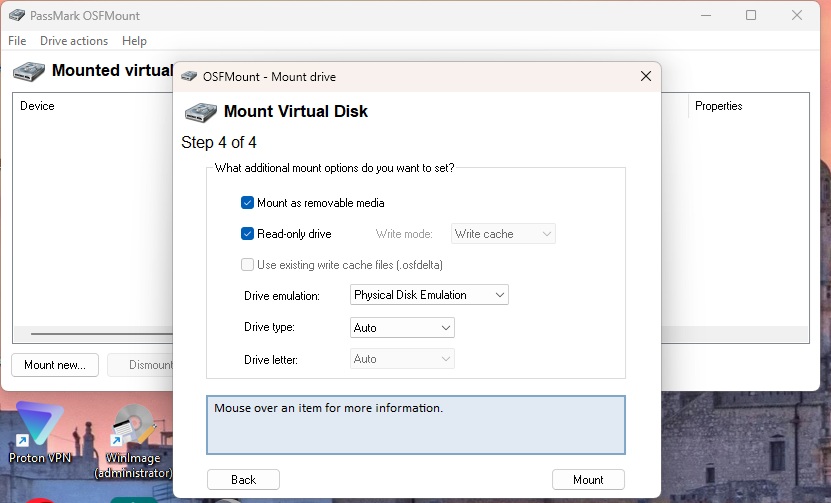Click the "Drive letter:" label
The image size is (831, 503).
[x=271, y=360]
